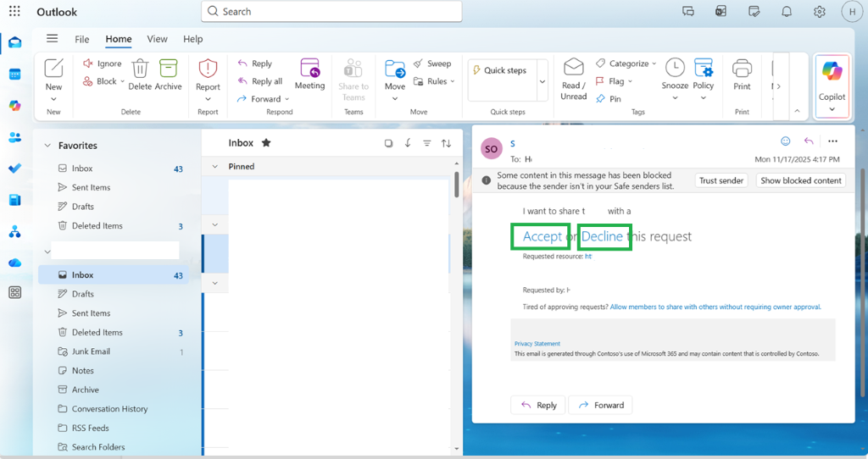Open People contacts in the app rail
868x459 pixels.
(15, 137)
